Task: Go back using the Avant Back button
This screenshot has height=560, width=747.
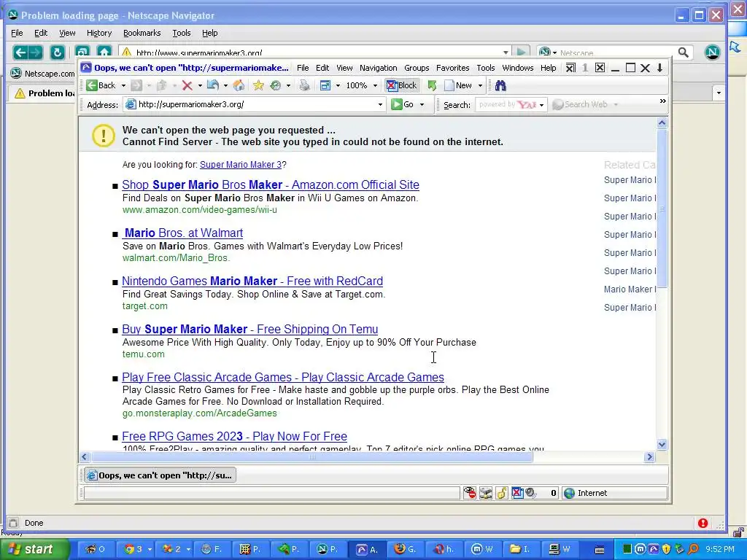Action: pyautogui.click(x=101, y=85)
